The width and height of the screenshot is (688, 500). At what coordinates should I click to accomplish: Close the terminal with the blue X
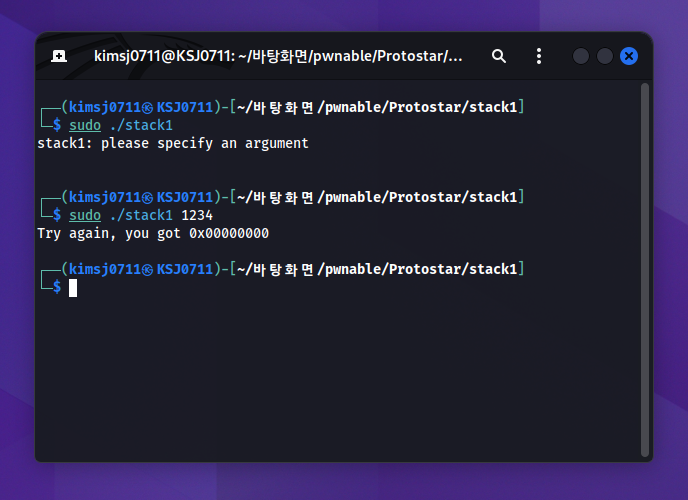[629, 56]
